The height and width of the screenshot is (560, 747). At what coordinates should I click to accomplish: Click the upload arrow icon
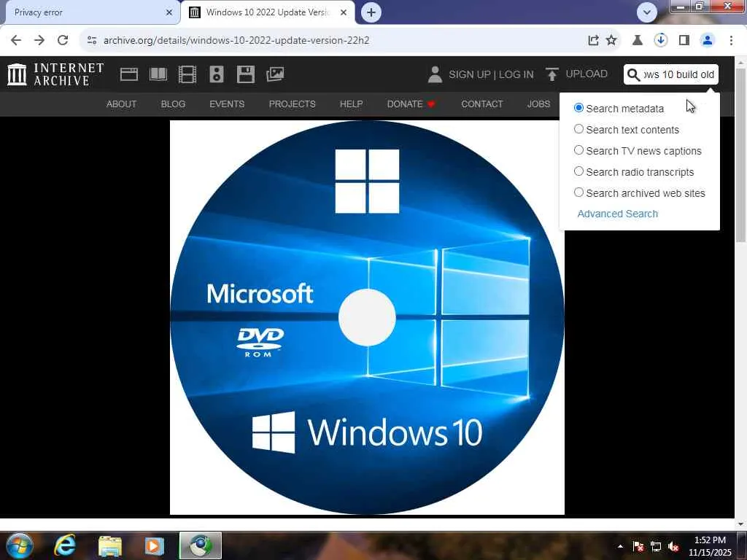[551, 74]
